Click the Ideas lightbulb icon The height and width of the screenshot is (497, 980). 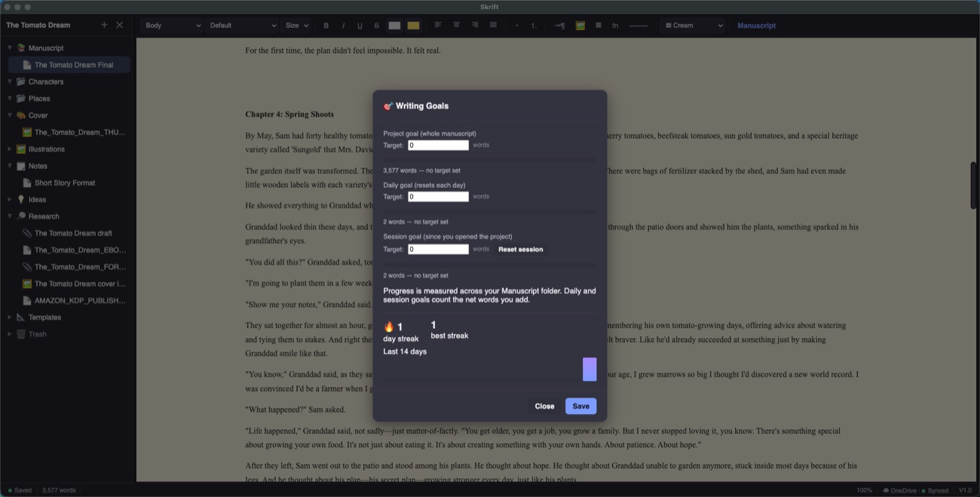(21, 199)
